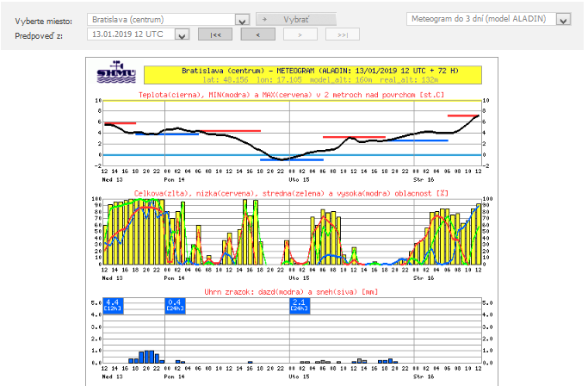Image resolution: width=588 pixels, height=386 pixels.
Task: Jump to first forecast with |<< button
Action: [215, 34]
